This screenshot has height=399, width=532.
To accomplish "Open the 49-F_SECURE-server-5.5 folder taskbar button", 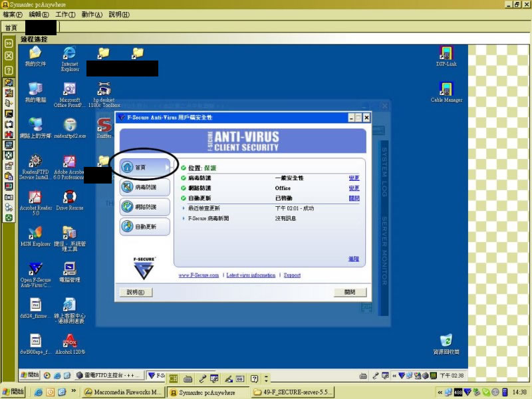I will coord(293,392).
